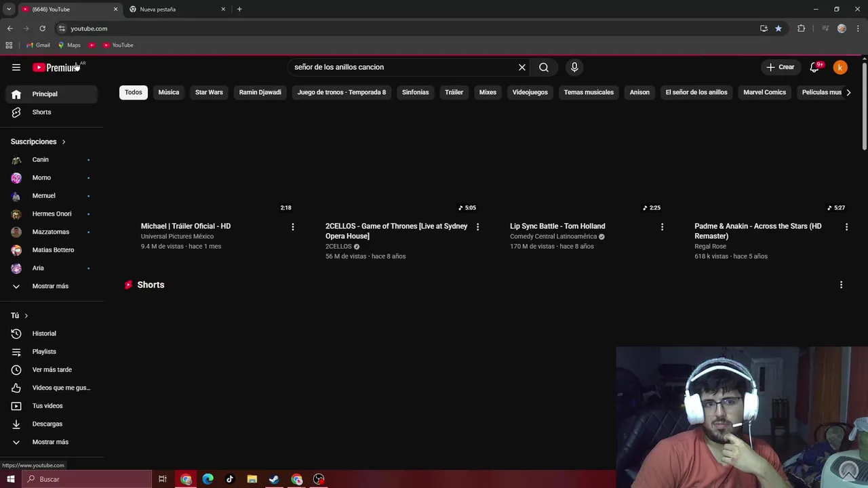Expand Mostrar más under Tú section
Screen dimensions: 868x488
52,442
